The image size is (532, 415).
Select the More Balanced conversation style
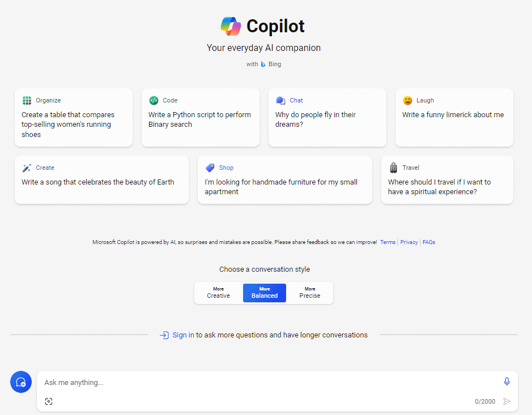point(265,293)
